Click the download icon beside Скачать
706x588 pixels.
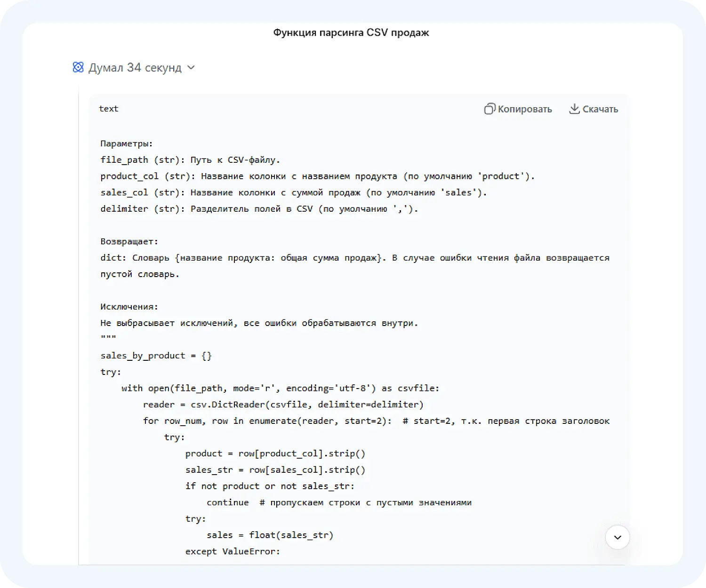click(575, 109)
